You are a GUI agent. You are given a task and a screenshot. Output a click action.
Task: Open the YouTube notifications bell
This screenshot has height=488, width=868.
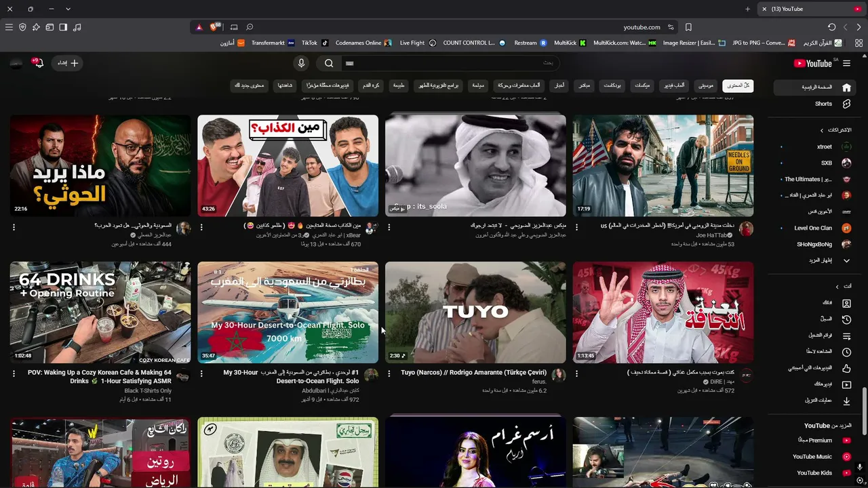pos(38,63)
